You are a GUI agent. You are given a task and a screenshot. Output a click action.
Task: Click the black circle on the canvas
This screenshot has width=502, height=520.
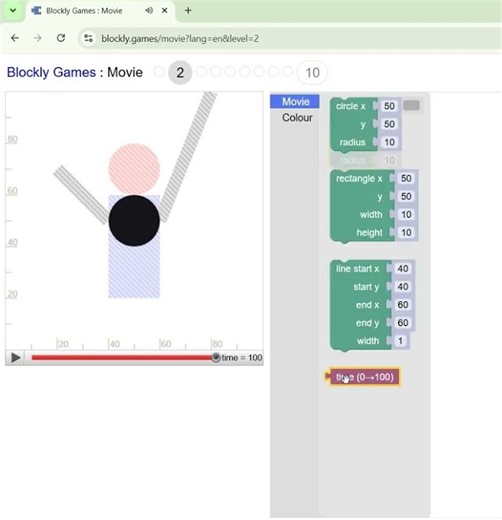134,221
